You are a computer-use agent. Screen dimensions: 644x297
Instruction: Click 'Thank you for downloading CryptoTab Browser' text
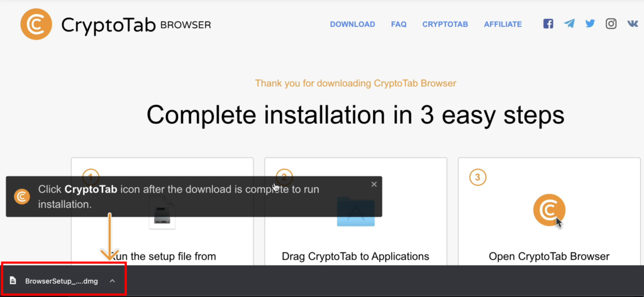356,84
